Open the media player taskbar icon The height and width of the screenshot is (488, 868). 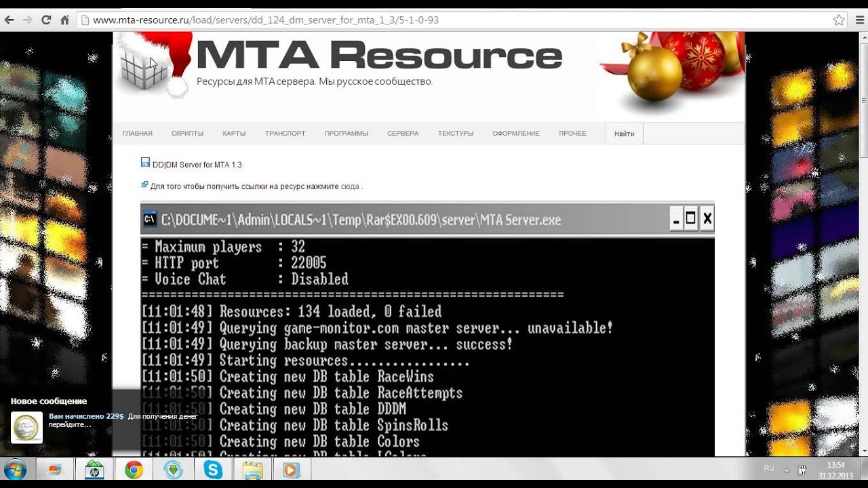pos(292,470)
